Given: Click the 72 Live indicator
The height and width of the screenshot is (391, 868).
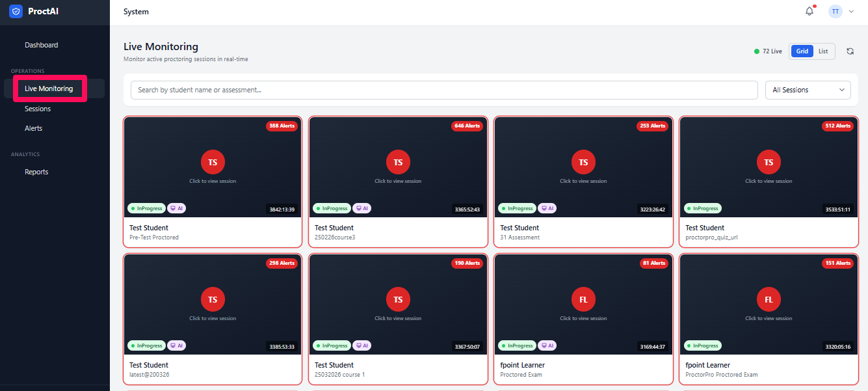Looking at the screenshot, I should [x=768, y=51].
